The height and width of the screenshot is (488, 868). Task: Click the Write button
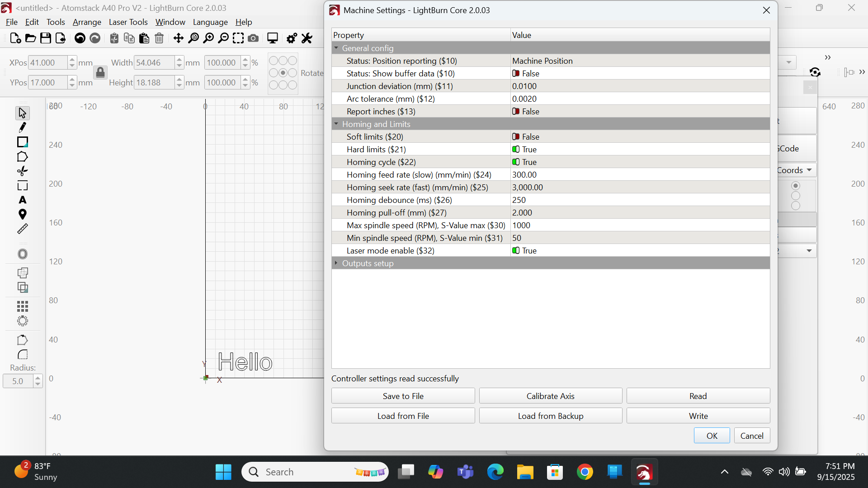point(698,416)
